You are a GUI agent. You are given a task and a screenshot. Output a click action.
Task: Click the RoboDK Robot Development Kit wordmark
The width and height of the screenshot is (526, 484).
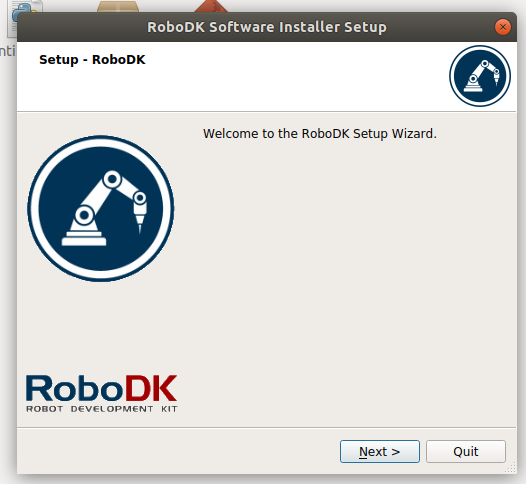pyautogui.click(x=102, y=393)
